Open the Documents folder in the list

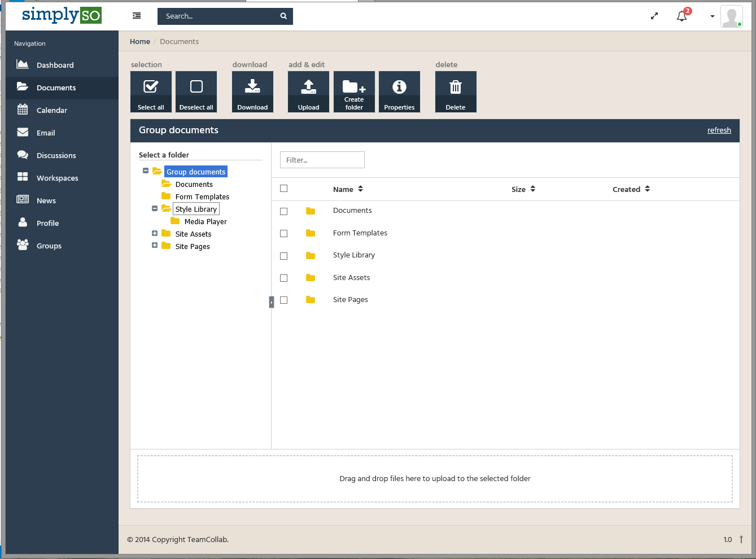click(352, 211)
